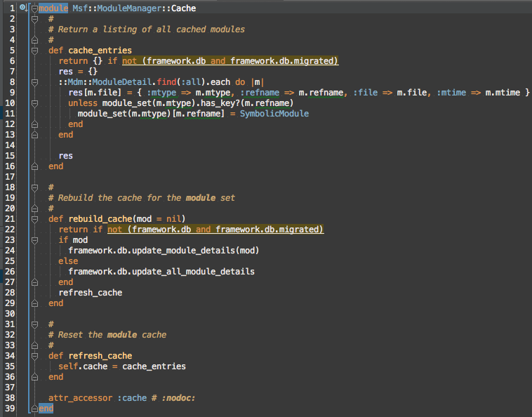Click the ':mtype' symbol on line 9
Screen dimensions: 532x417
click(161, 92)
